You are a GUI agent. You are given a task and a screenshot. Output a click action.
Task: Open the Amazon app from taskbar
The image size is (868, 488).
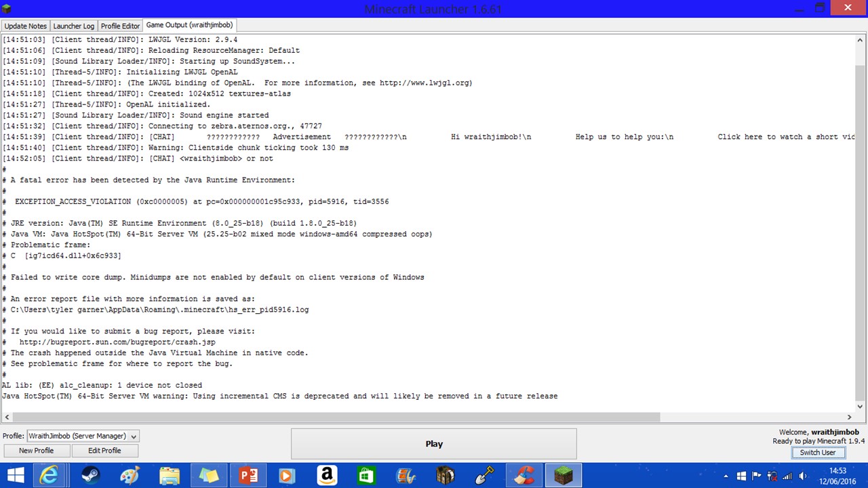327,475
